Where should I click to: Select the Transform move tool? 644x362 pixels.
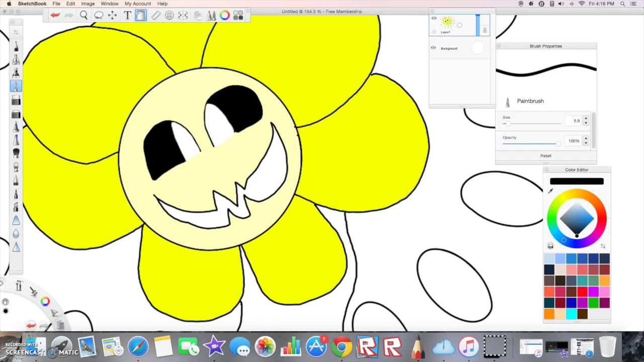pyautogui.click(x=113, y=15)
